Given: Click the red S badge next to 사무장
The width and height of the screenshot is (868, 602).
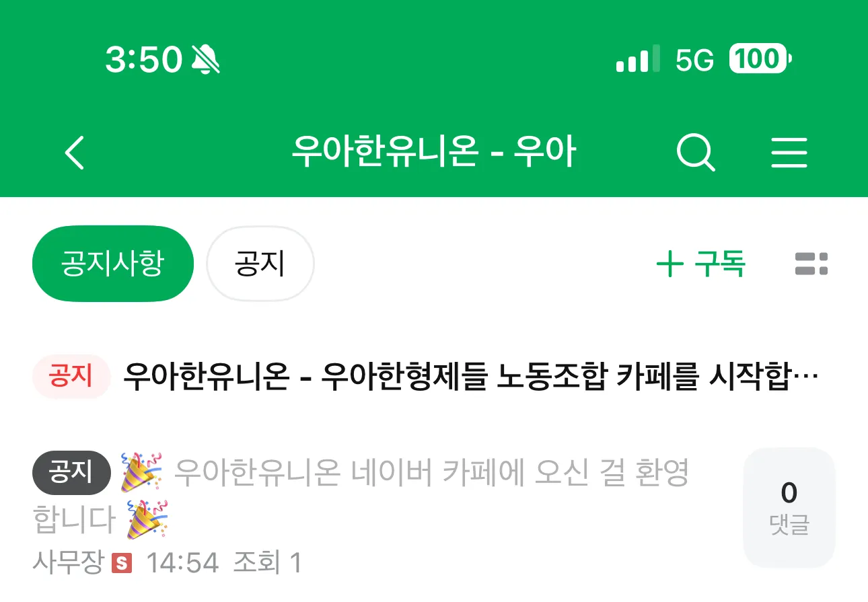Looking at the screenshot, I should [122, 563].
